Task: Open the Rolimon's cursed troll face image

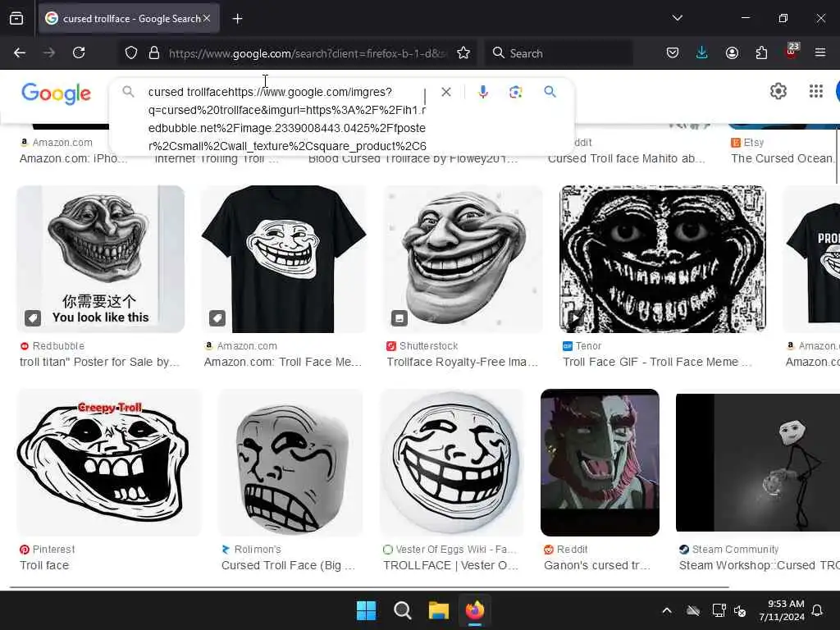Action: (290, 463)
